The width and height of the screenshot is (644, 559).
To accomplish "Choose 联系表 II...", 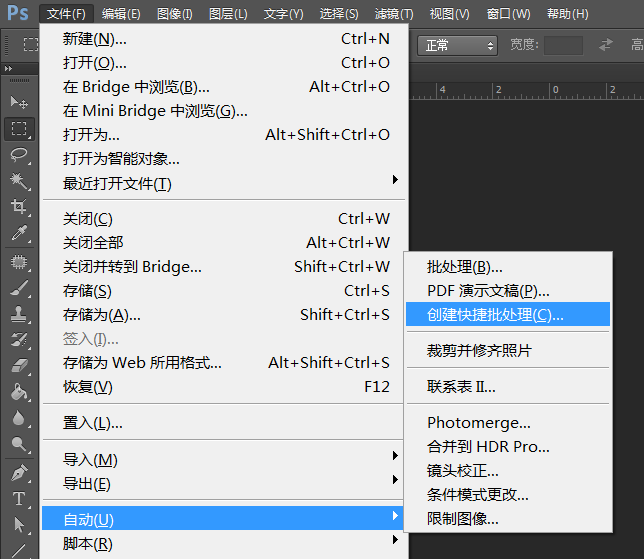I will pyautogui.click(x=508, y=386).
